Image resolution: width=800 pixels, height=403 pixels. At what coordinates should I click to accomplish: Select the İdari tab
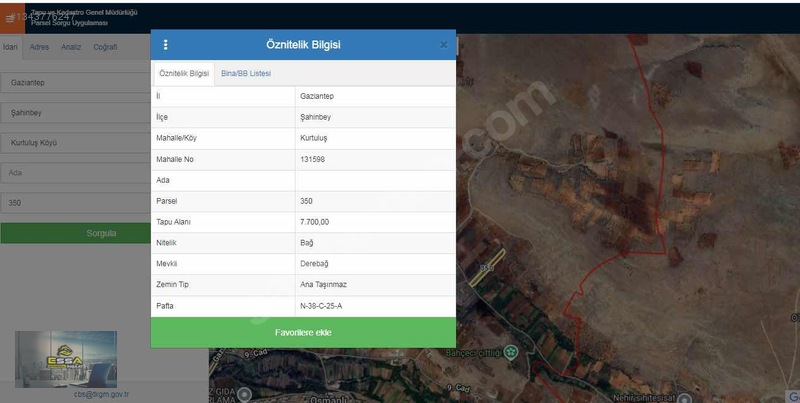10,47
